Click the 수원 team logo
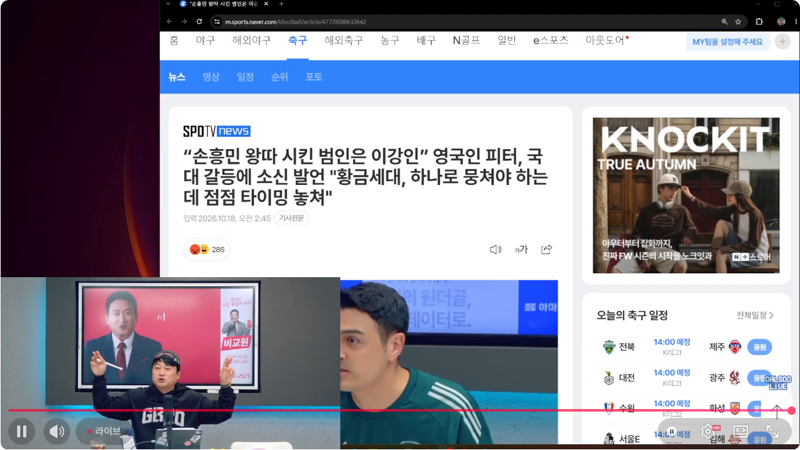The image size is (800, 450). tap(609, 408)
